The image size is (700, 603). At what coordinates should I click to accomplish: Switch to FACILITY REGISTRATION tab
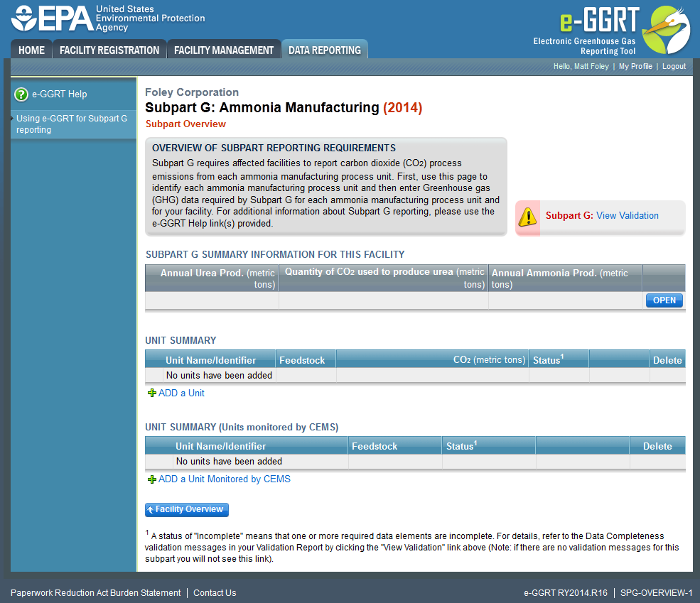tap(109, 50)
